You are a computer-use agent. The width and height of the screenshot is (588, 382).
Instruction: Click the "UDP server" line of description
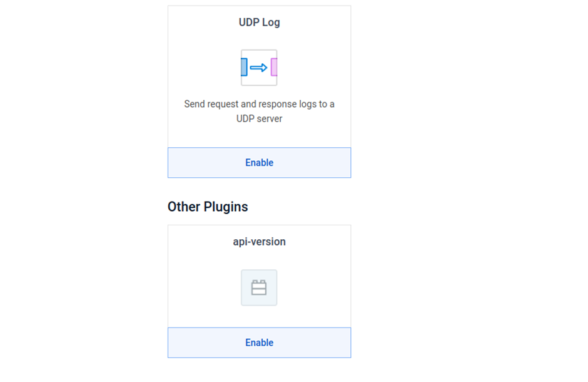click(x=259, y=118)
